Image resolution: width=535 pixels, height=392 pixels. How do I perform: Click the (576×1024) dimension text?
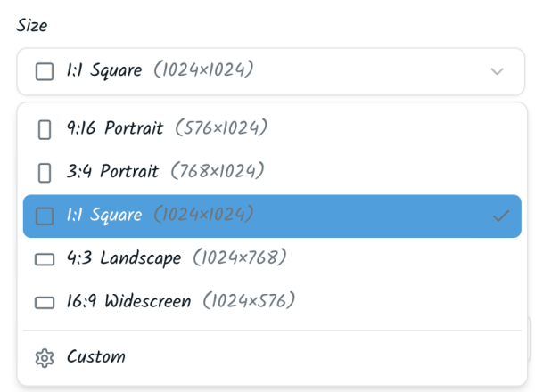(220, 128)
